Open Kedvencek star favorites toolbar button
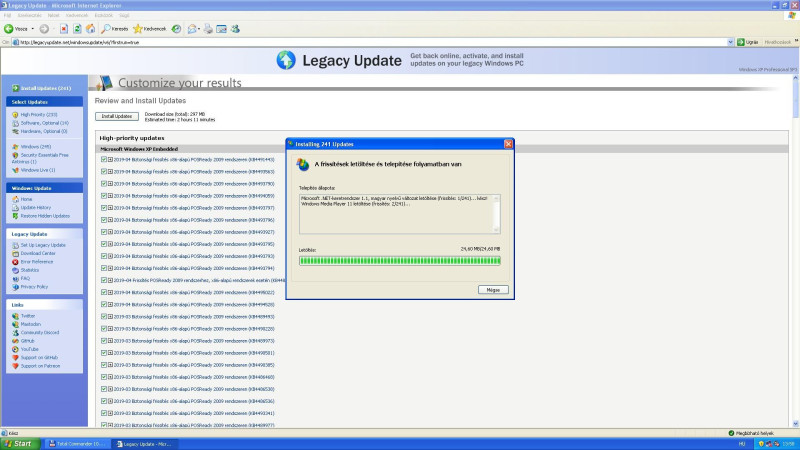 click(149, 29)
